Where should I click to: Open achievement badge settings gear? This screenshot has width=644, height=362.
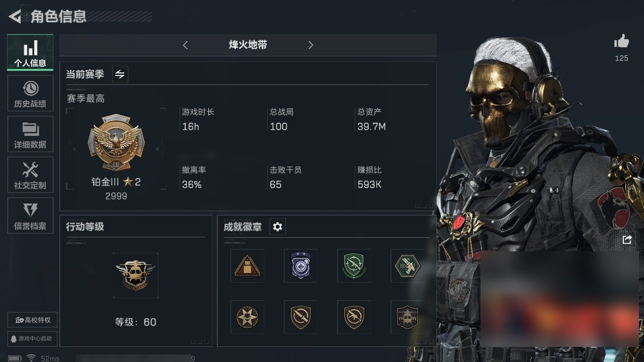pos(277,227)
